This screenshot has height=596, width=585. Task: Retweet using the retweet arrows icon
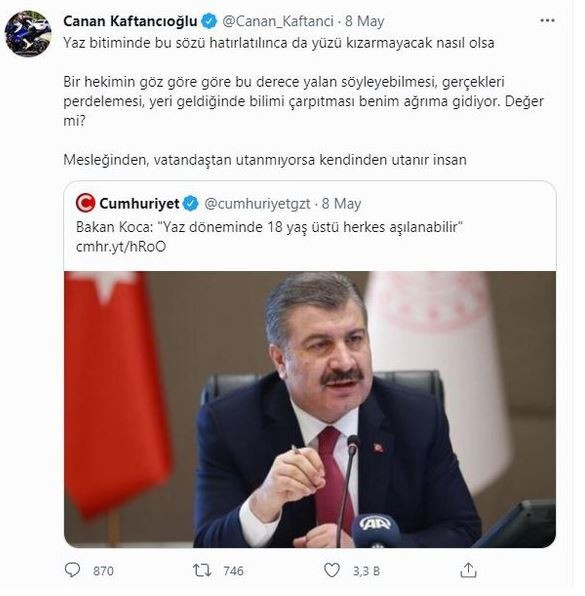click(x=202, y=570)
